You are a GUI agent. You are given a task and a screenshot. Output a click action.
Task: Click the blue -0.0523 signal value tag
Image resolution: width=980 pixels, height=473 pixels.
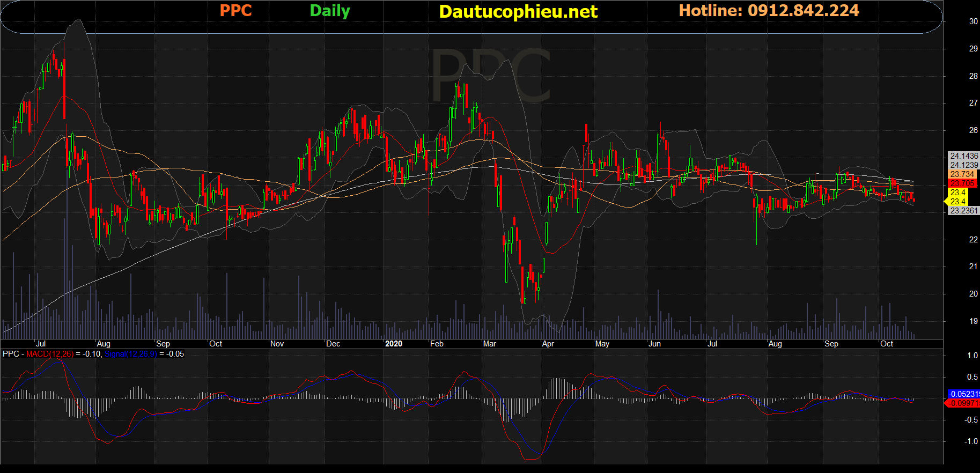pos(964,394)
